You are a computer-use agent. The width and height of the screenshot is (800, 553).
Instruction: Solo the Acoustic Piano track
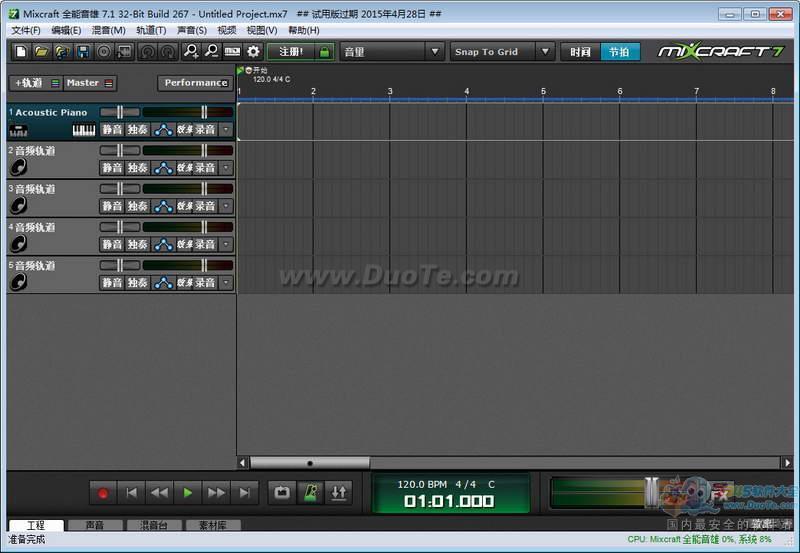tap(137, 130)
